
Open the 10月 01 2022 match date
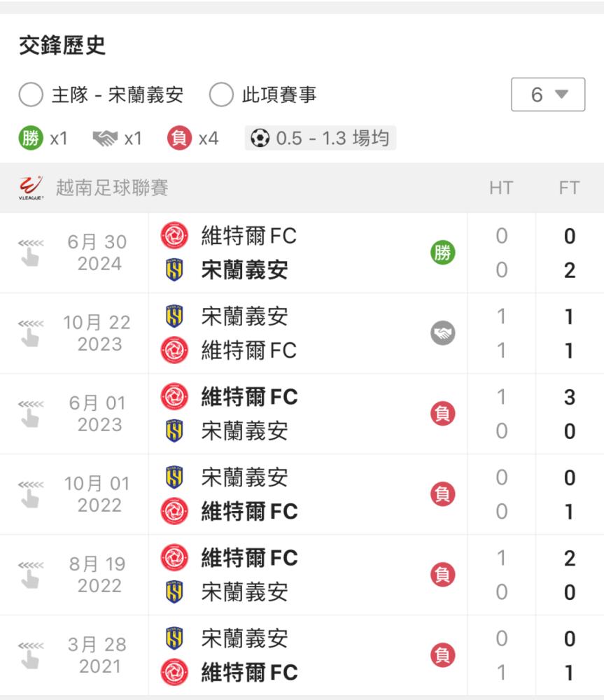point(97,494)
